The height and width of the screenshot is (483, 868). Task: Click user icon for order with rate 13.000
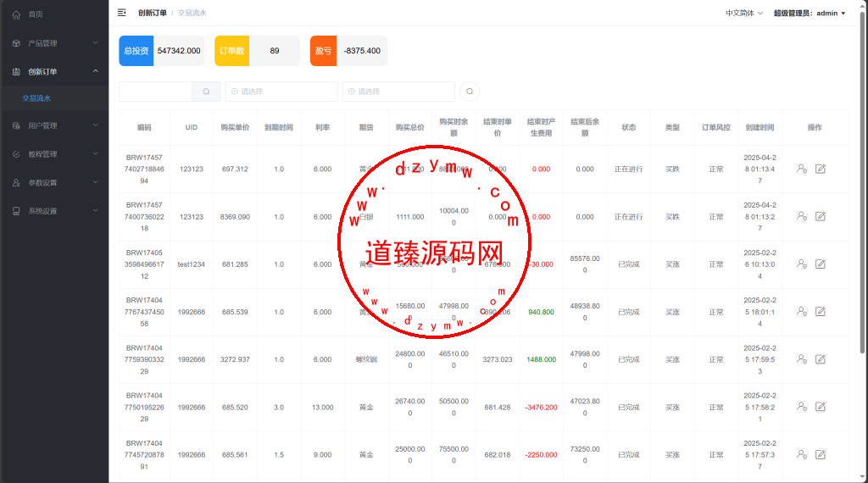pyautogui.click(x=802, y=407)
